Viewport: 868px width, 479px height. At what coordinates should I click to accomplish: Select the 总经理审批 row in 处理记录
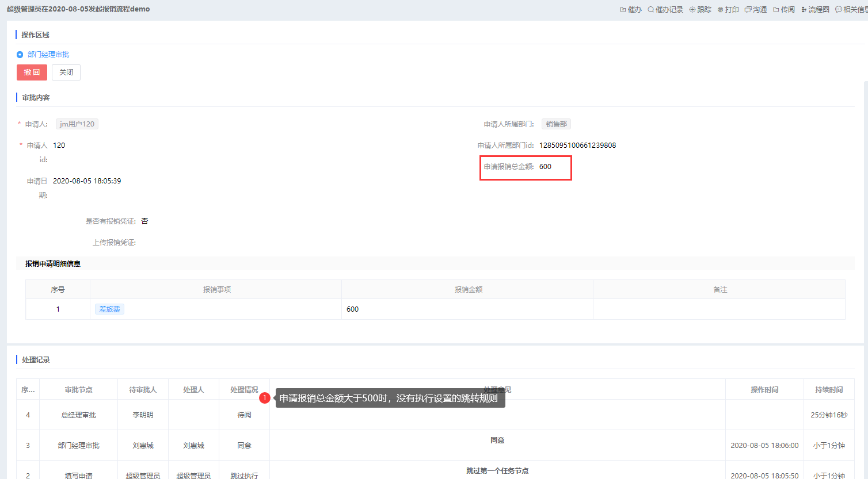(x=78, y=415)
